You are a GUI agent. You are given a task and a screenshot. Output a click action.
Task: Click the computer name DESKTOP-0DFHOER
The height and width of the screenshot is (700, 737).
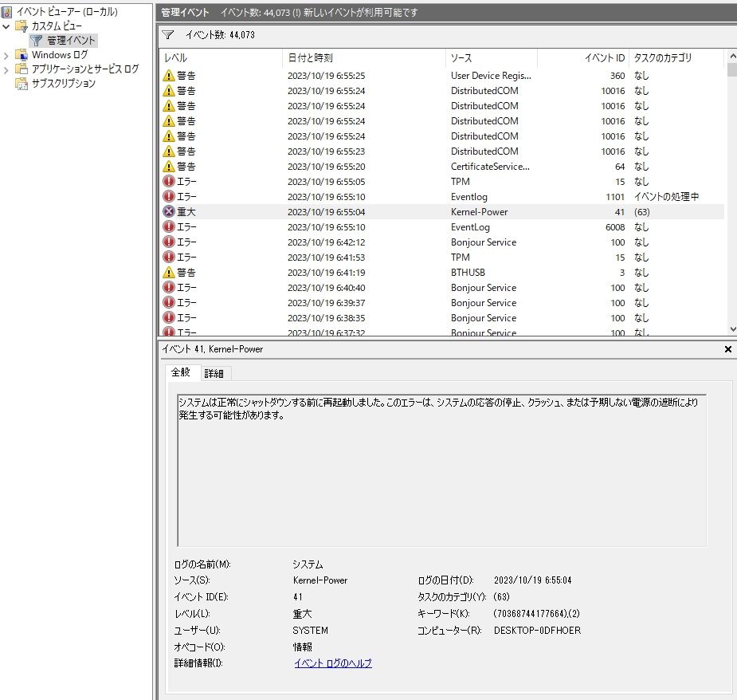(537, 631)
